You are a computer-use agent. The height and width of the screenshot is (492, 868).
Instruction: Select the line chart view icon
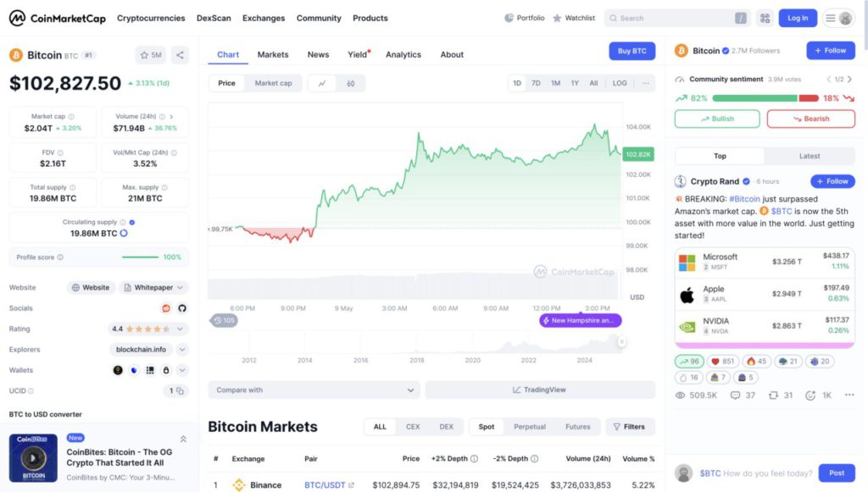[322, 83]
